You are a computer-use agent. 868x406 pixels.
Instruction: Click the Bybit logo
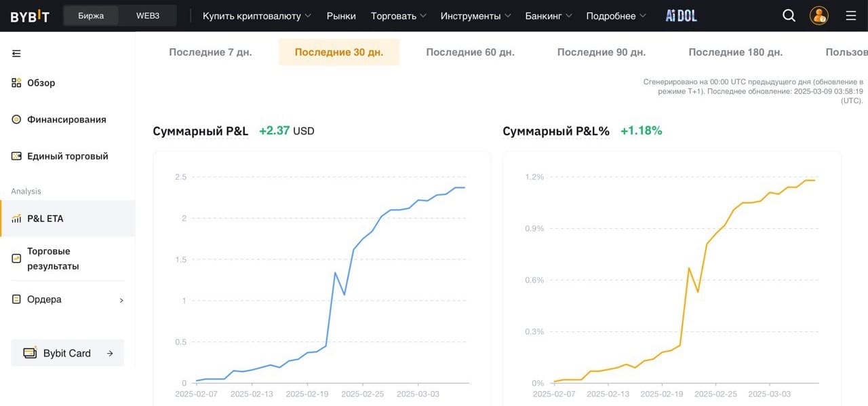(x=30, y=16)
